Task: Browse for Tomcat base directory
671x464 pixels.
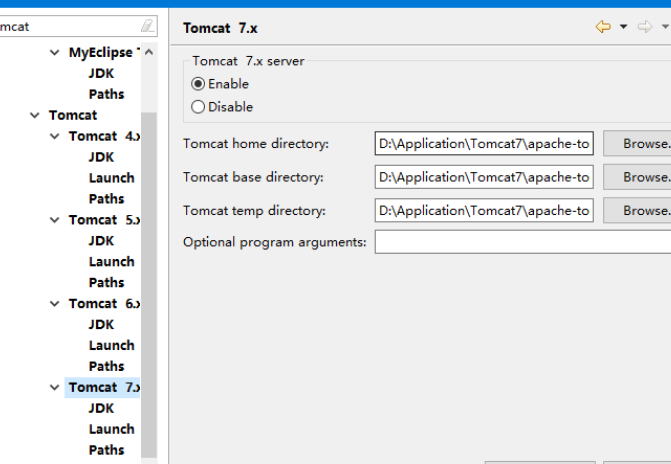Action: click(x=637, y=177)
